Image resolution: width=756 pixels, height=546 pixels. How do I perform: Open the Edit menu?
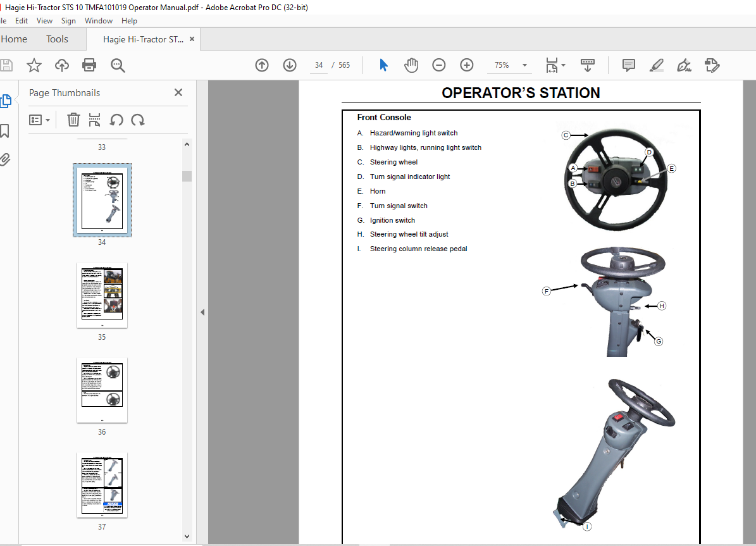pyautogui.click(x=22, y=21)
